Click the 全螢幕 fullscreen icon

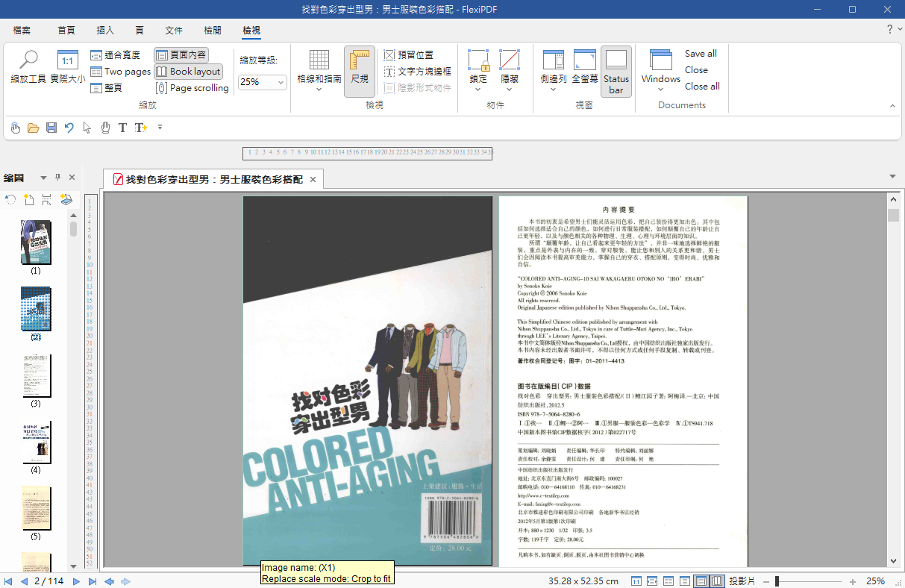[584, 66]
